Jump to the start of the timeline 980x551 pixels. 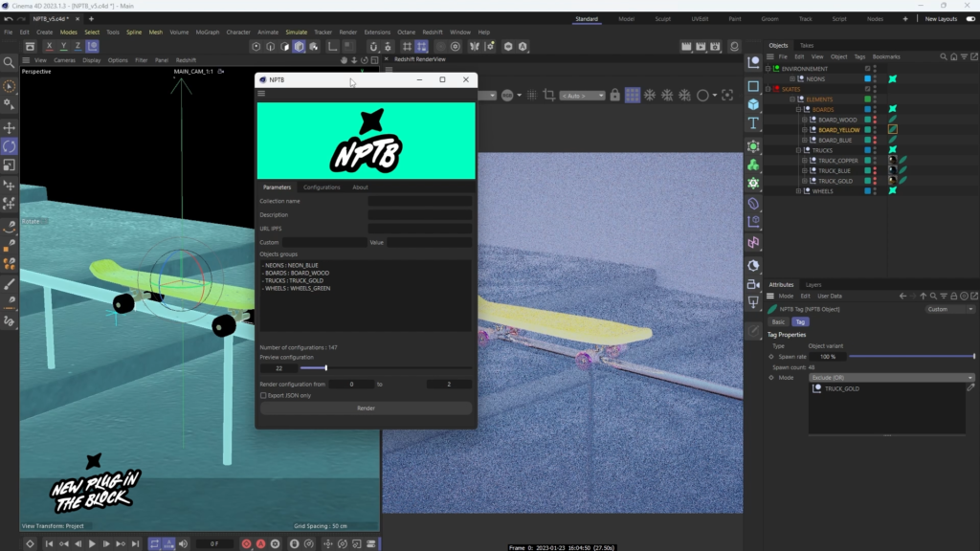(x=49, y=544)
